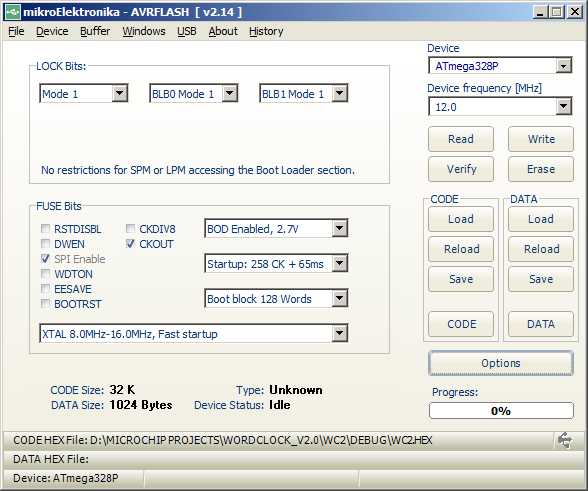Viewport: 588px width, 491px height.
Task: Click the AVRFLASH app icon in title bar
Action: pyautogui.click(x=12, y=12)
